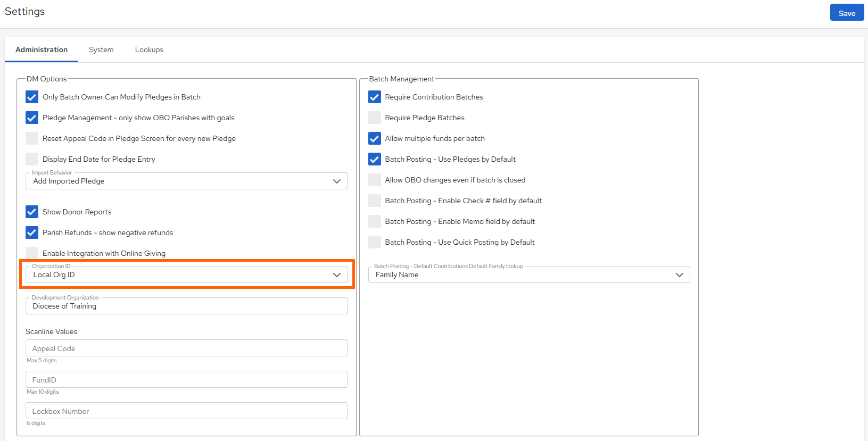
Task: Click the 'Max 5 digits' hint text
Action: (42, 360)
